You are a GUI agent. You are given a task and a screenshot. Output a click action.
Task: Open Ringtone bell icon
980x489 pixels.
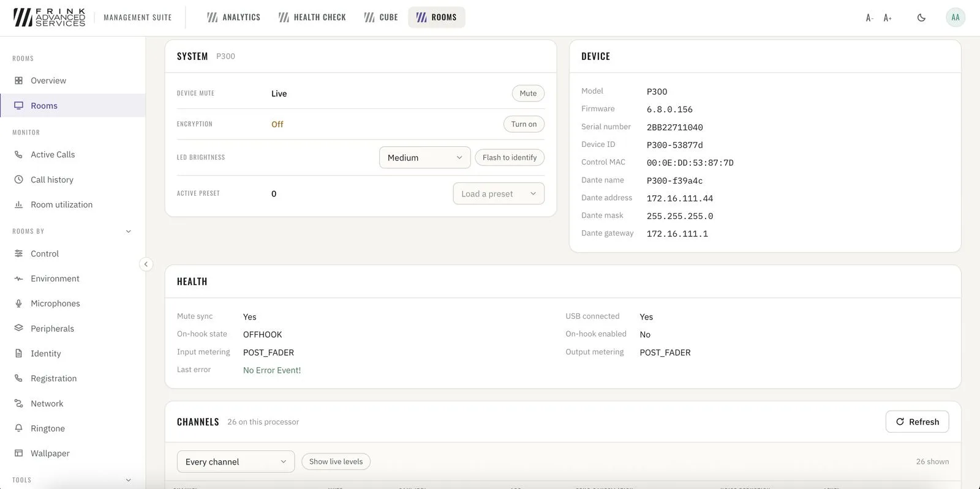(18, 428)
